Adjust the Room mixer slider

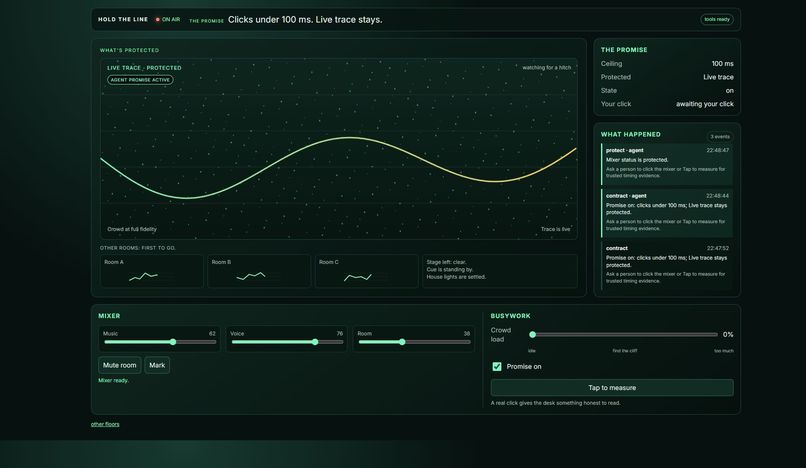pyautogui.click(x=414, y=342)
